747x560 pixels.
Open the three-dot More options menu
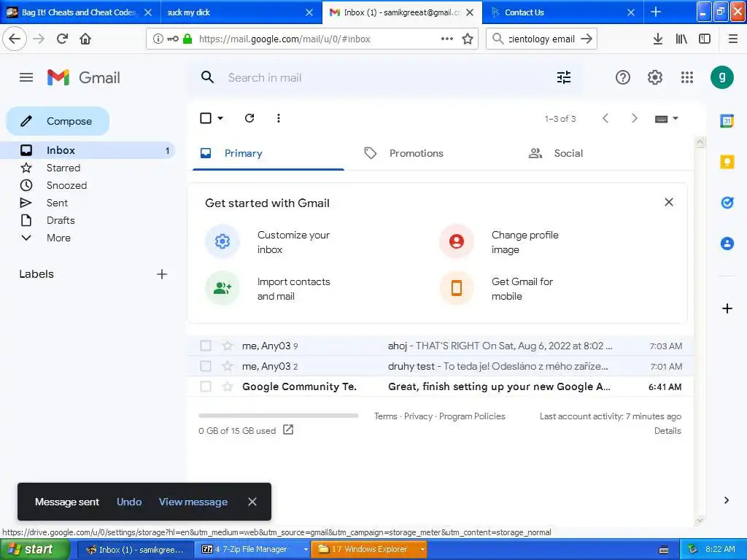pos(279,118)
